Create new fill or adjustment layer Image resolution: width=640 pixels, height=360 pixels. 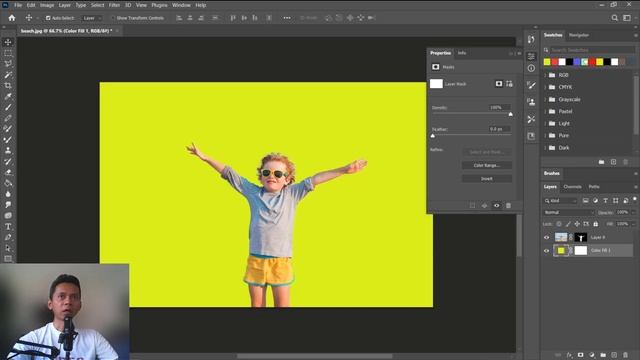592,355
